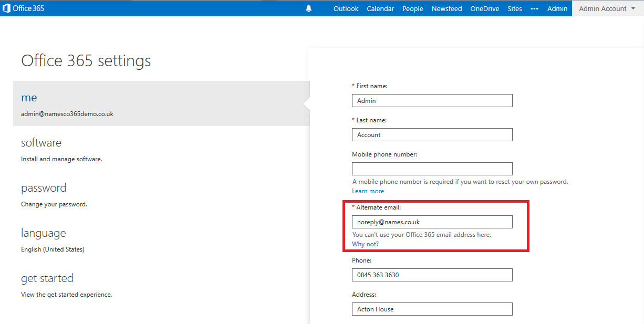Viewport: 644px width, 324px height.
Task: Open Calendar in the top bar
Action: click(380, 8)
